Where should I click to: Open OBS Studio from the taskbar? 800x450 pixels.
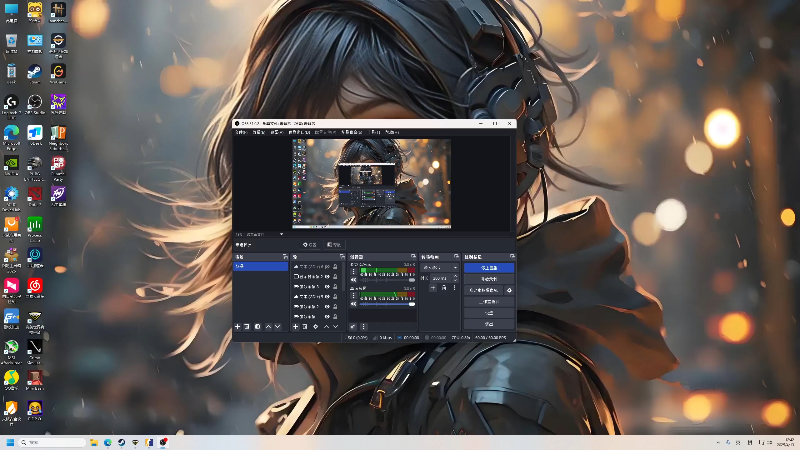(163, 442)
